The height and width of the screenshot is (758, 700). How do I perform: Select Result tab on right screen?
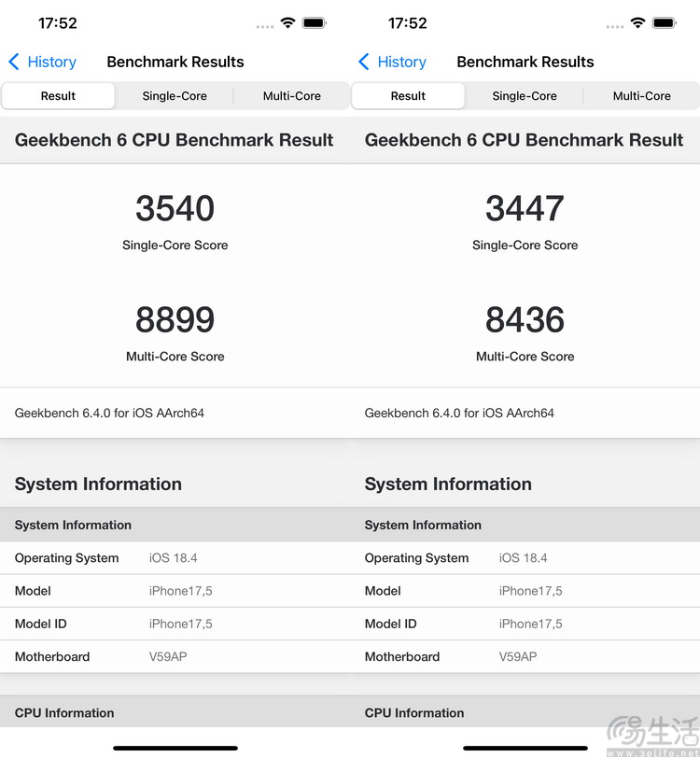(x=408, y=96)
